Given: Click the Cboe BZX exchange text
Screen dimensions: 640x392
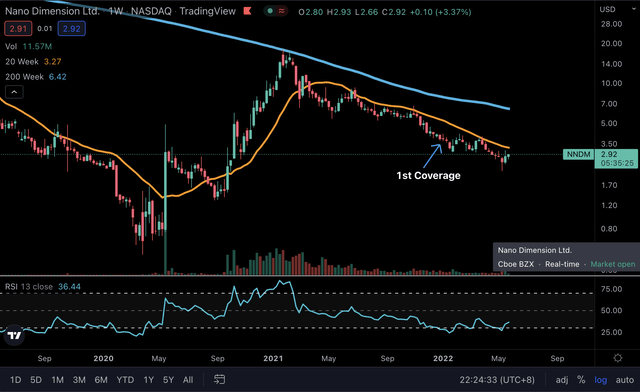Looking at the screenshot, I should point(516,264).
